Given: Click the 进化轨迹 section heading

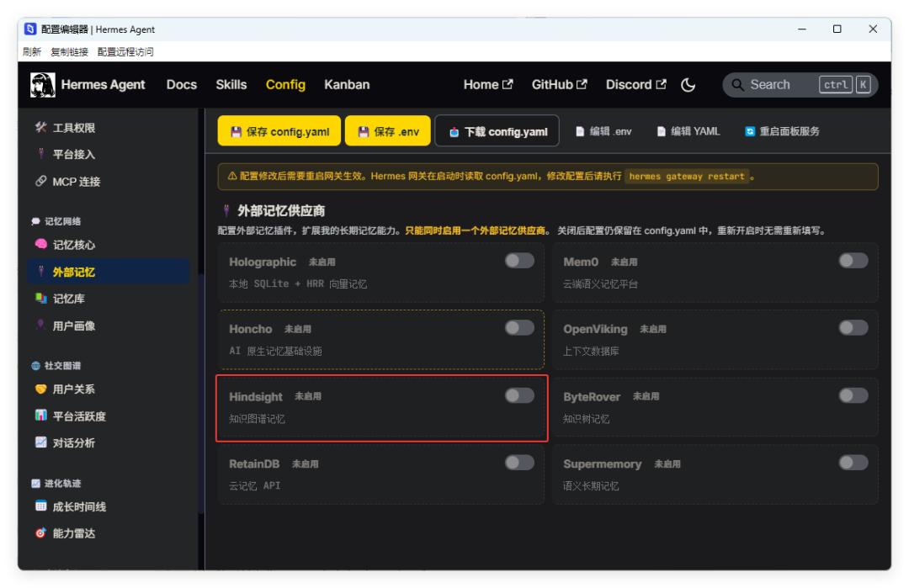Looking at the screenshot, I should (x=56, y=483).
